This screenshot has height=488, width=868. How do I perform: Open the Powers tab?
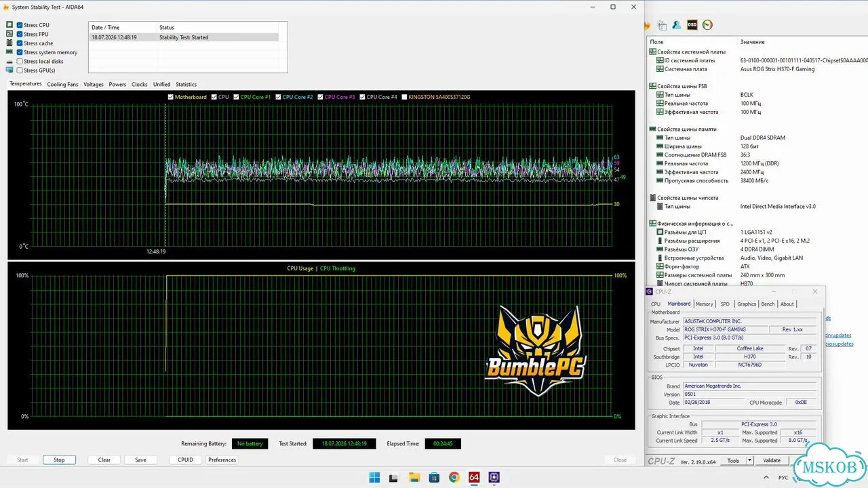pyautogui.click(x=117, y=85)
